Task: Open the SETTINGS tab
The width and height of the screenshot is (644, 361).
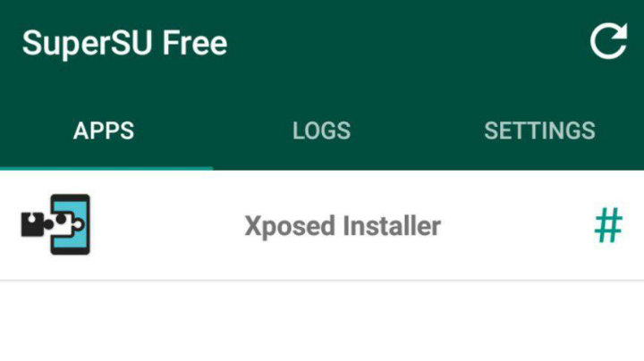Action: click(x=539, y=130)
